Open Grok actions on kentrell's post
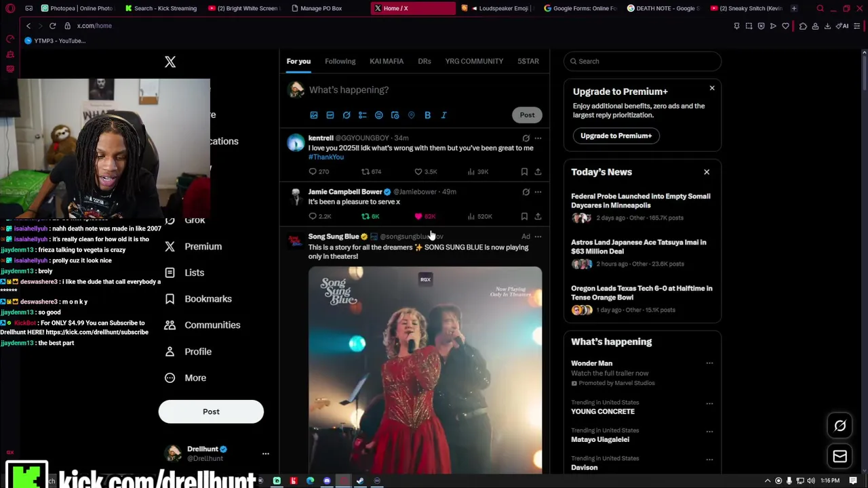868x488 pixels. point(526,138)
